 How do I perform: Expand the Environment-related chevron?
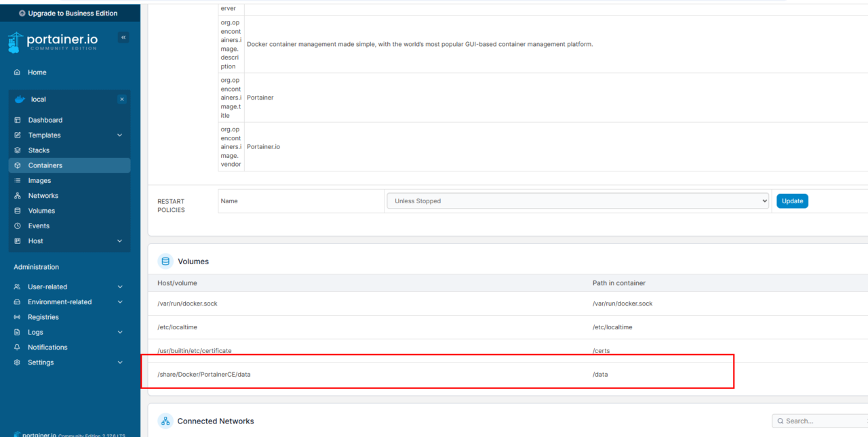(x=120, y=302)
